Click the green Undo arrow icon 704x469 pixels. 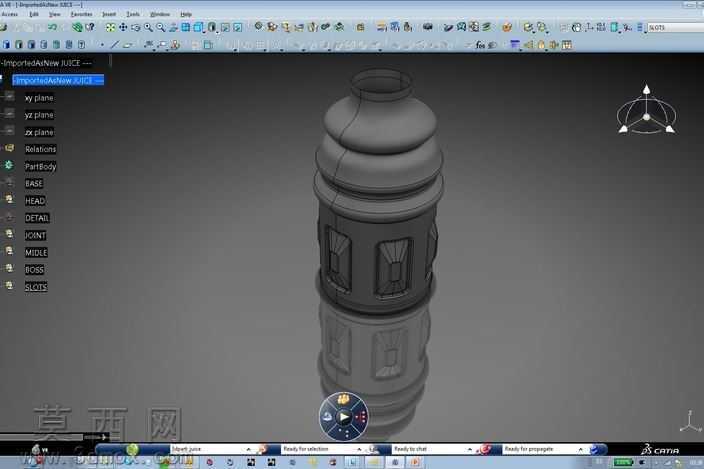[53, 27]
